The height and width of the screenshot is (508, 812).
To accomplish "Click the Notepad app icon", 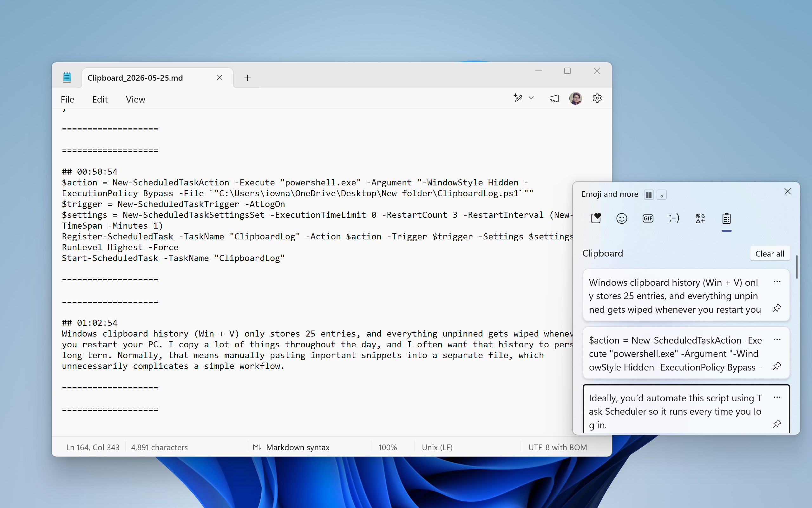I will (67, 77).
